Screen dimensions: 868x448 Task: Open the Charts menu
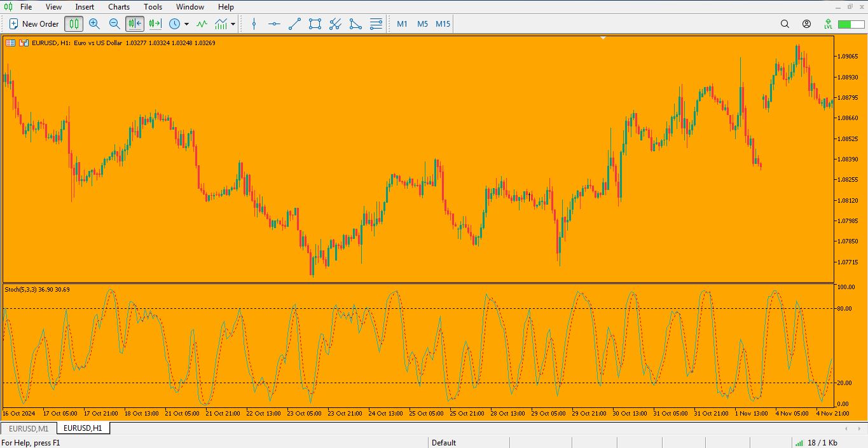click(x=118, y=7)
